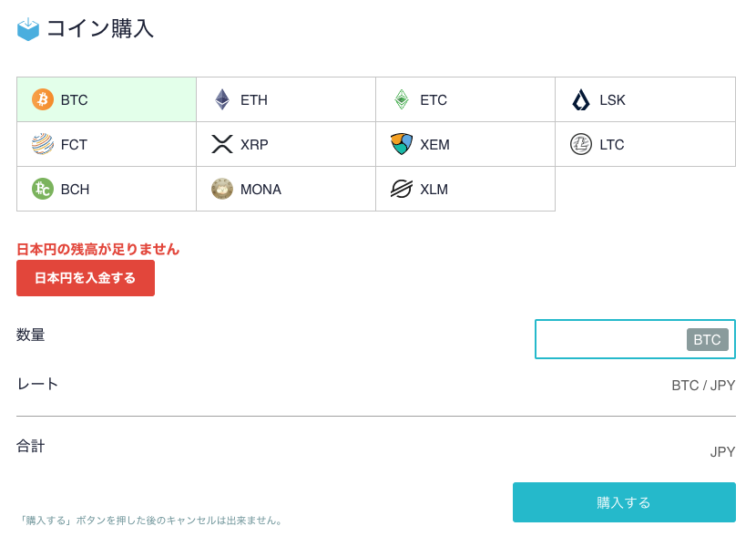
Task: Focus the 数量 amount input field
Action: coord(610,339)
